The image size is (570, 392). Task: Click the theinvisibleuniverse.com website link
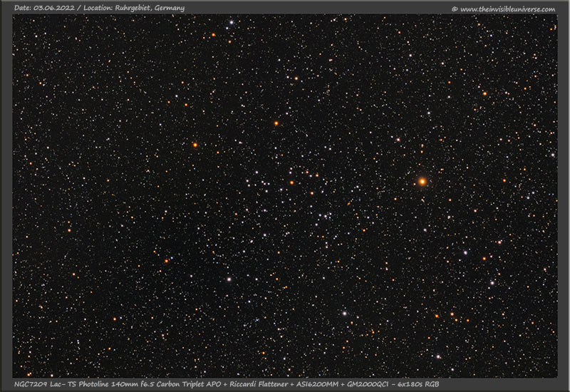[x=507, y=9]
